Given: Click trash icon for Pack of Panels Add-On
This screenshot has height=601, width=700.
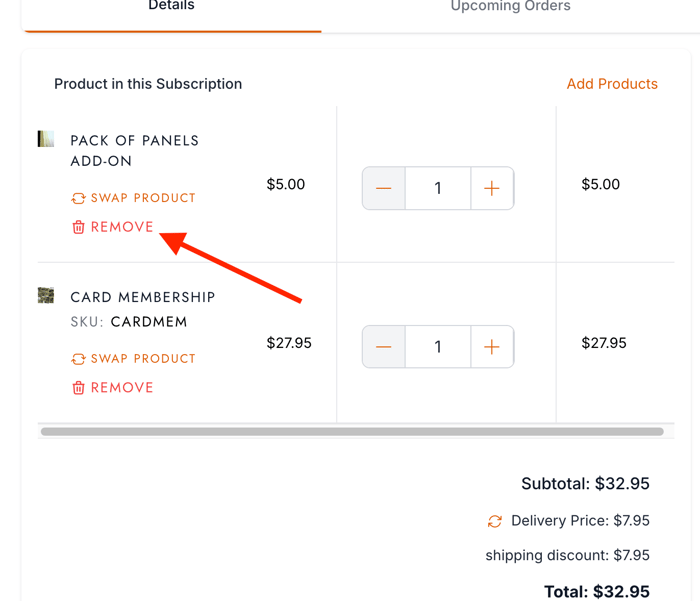Looking at the screenshot, I should click(x=78, y=227).
